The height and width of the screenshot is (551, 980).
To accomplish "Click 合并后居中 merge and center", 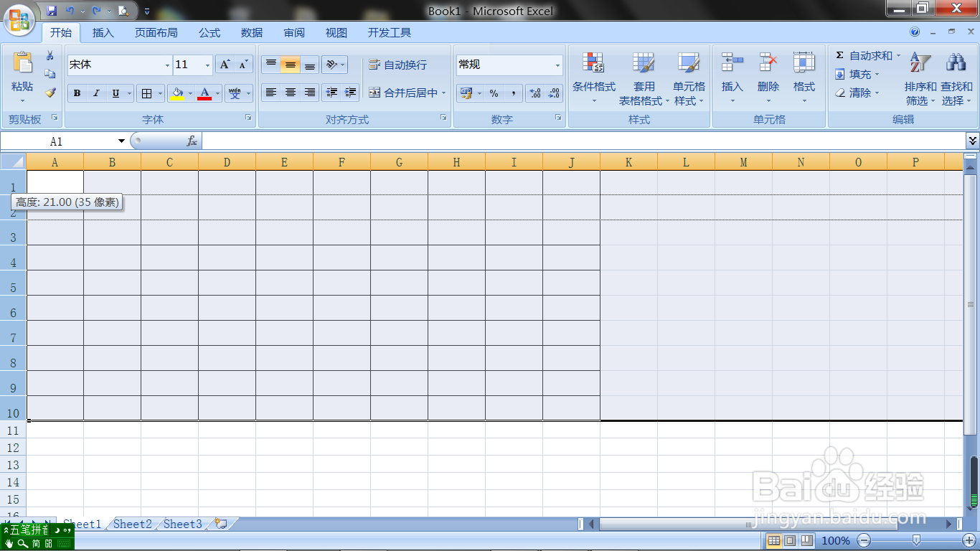I will (x=403, y=93).
